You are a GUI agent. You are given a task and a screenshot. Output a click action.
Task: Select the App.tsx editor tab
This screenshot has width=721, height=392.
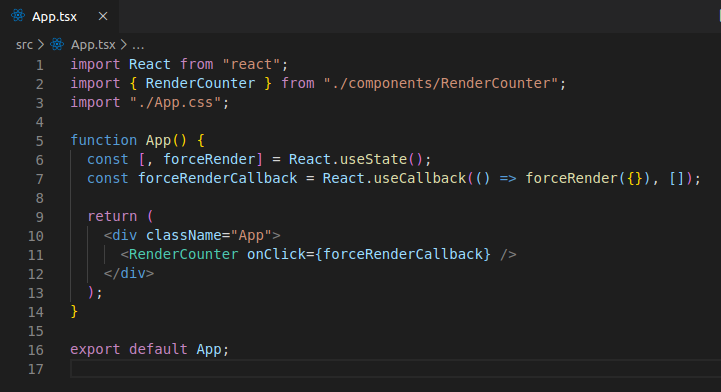point(59,17)
